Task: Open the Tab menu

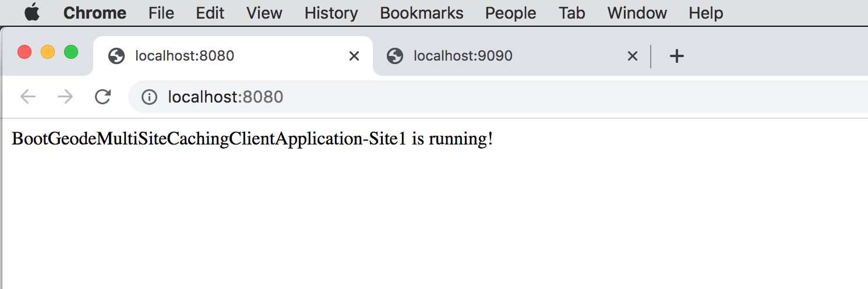Action: tap(571, 13)
